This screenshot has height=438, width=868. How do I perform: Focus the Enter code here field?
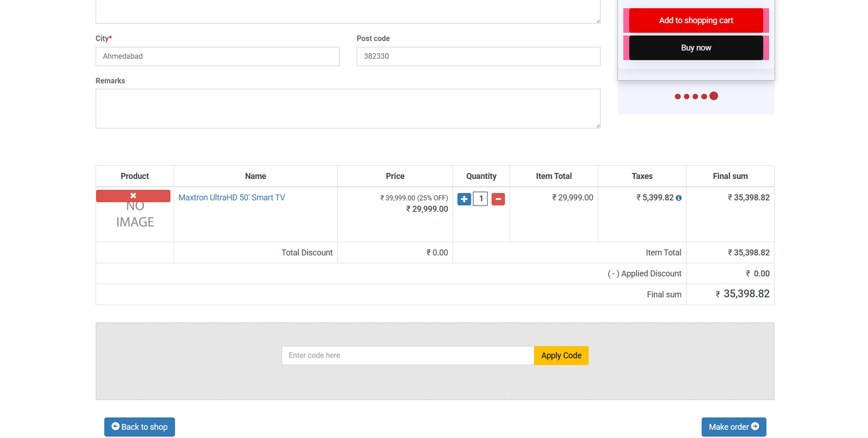(407, 356)
